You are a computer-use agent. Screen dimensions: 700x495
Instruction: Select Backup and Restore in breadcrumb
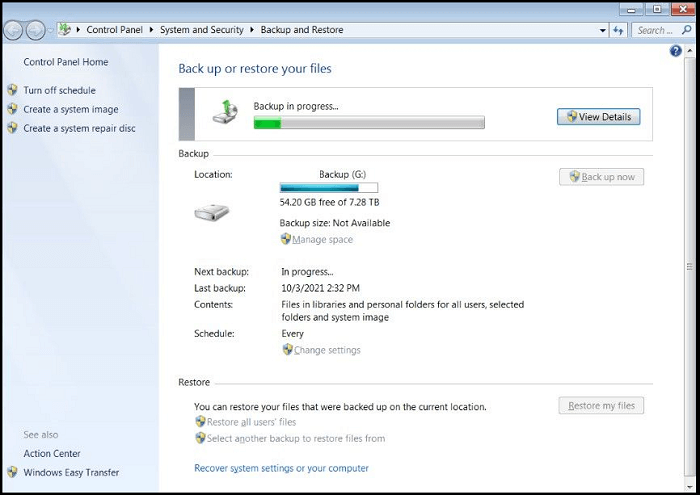[x=301, y=30]
